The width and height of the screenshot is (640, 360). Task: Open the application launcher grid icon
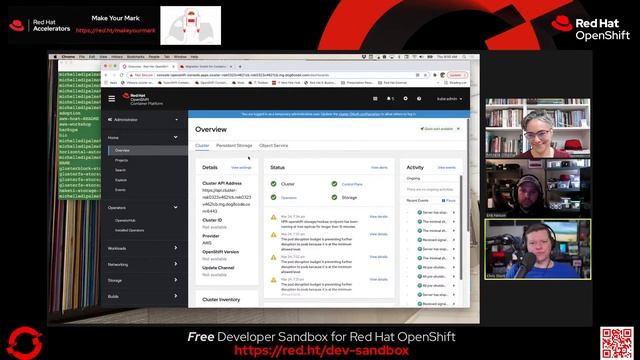[375, 98]
